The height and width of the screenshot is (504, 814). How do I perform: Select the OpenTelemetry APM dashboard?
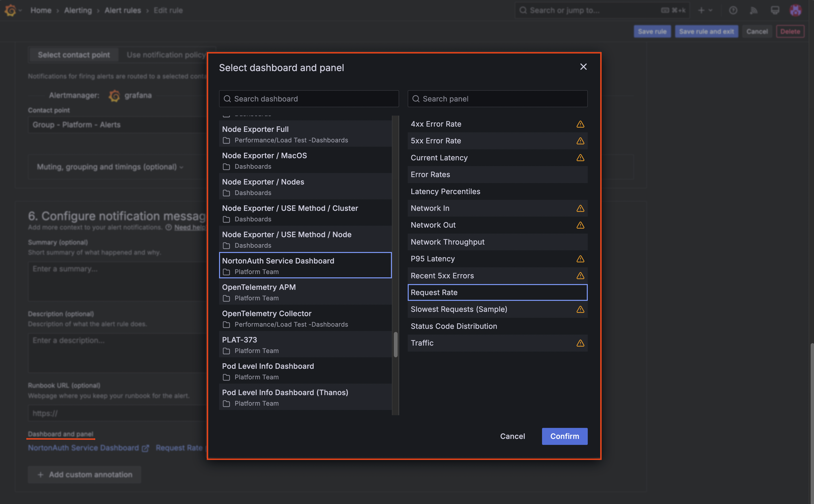[x=305, y=292]
